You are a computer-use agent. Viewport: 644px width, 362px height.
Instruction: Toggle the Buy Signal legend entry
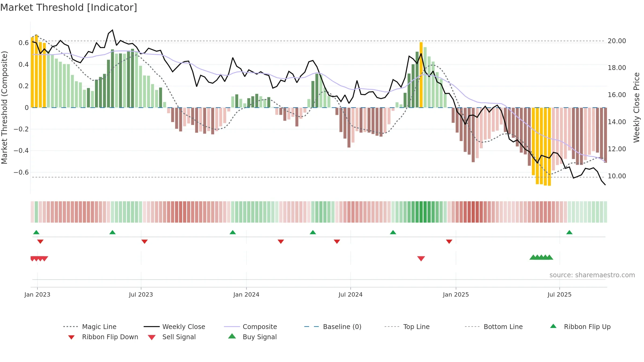coord(252,337)
